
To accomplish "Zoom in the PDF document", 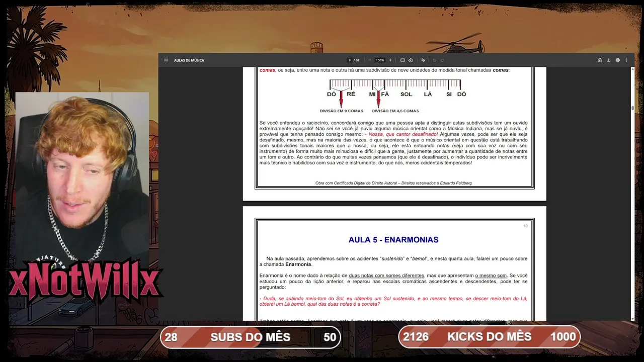I will point(390,60).
